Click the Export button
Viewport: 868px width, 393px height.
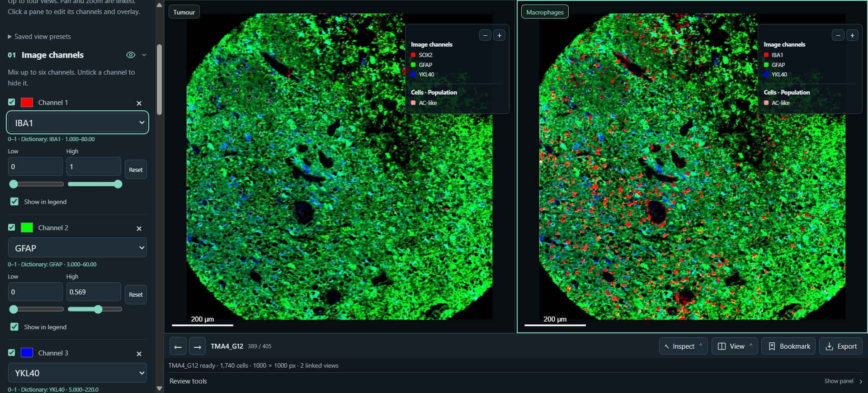[x=841, y=346]
